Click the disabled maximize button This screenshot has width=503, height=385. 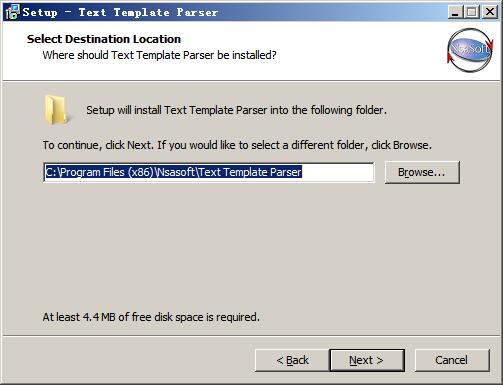(472, 12)
